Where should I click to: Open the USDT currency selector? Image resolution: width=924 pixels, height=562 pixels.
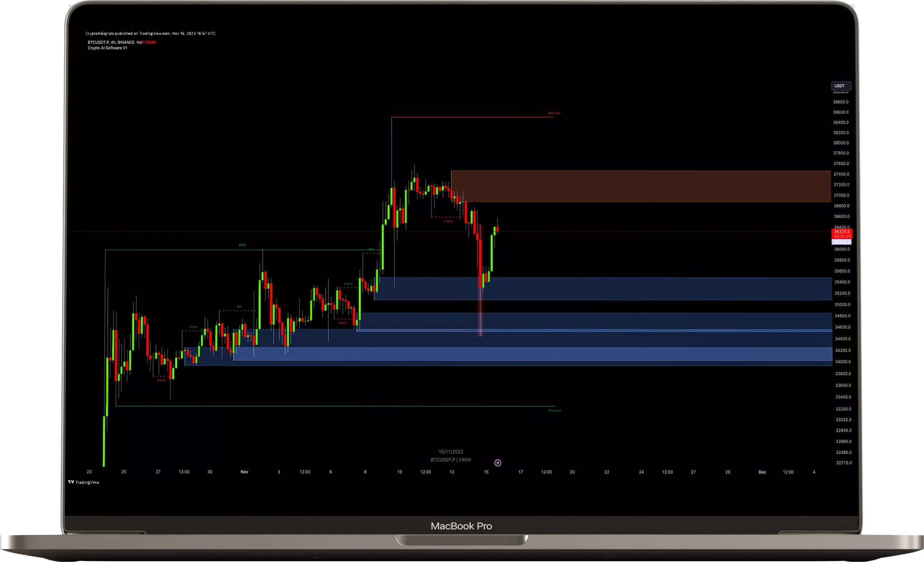841,86
